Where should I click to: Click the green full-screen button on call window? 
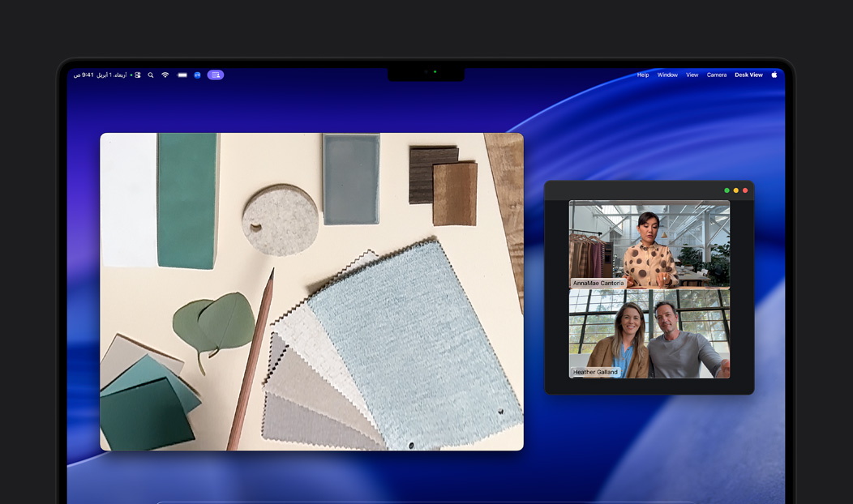(x=727, y=190)
